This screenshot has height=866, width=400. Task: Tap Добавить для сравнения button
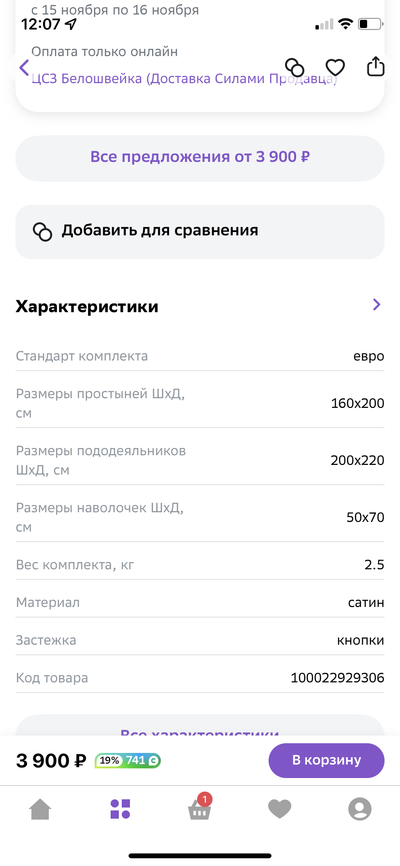200,231
